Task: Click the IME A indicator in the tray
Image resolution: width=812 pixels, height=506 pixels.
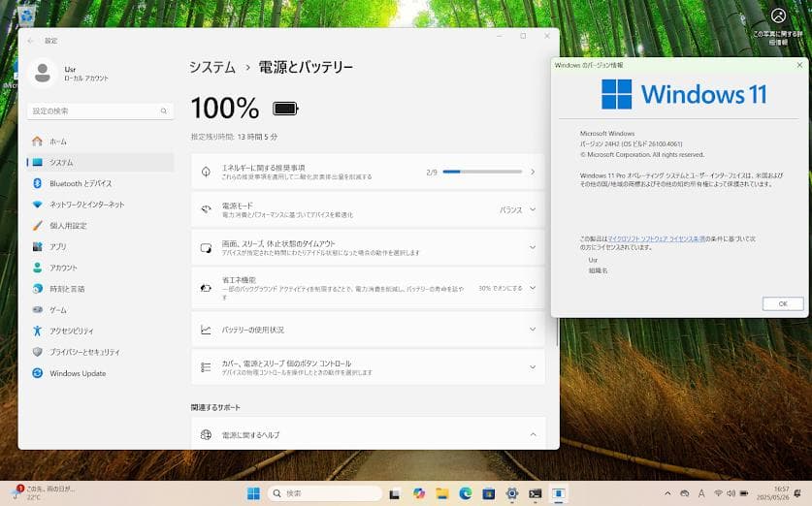Action: click(x=701, y=493)
